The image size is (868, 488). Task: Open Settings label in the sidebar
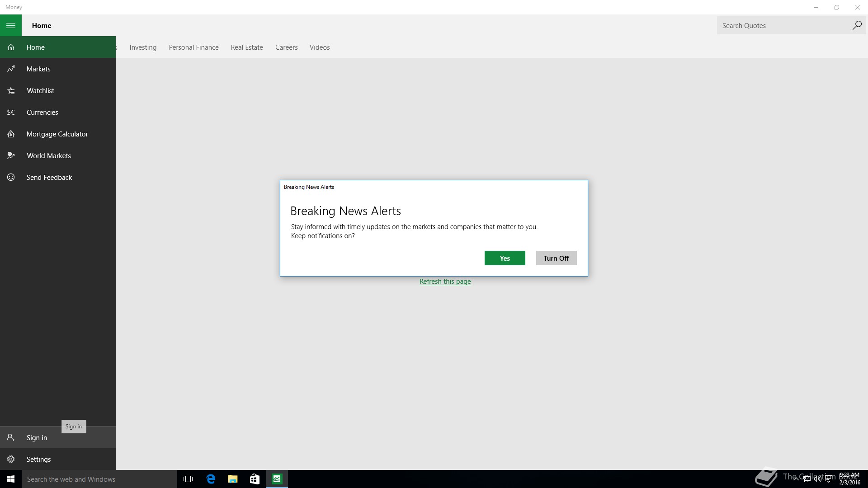point(38,459)
